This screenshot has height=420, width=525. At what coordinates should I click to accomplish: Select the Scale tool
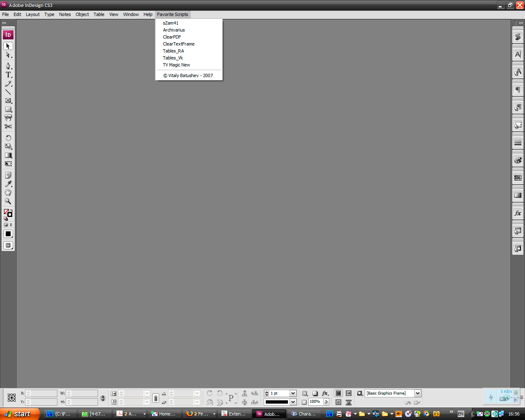(x=8, y=146)
